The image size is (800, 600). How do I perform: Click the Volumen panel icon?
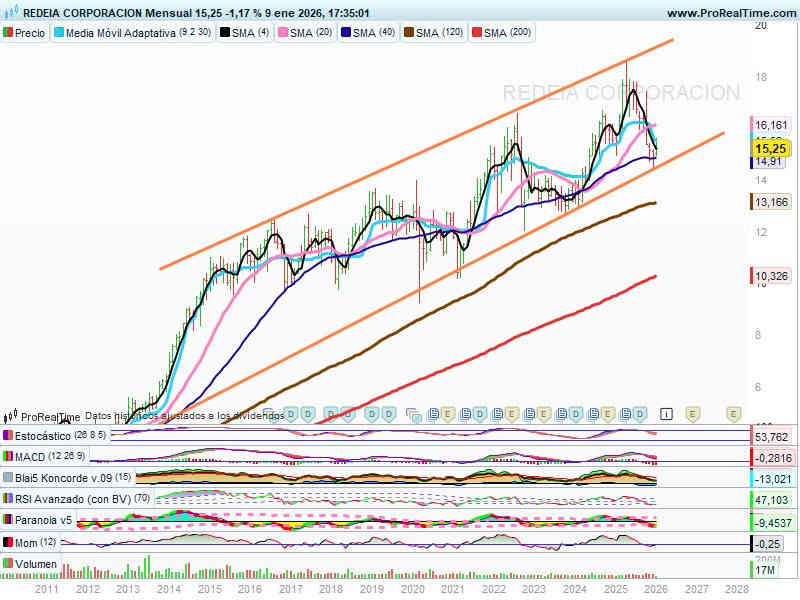pyautogui.click(x=8, y=563)
